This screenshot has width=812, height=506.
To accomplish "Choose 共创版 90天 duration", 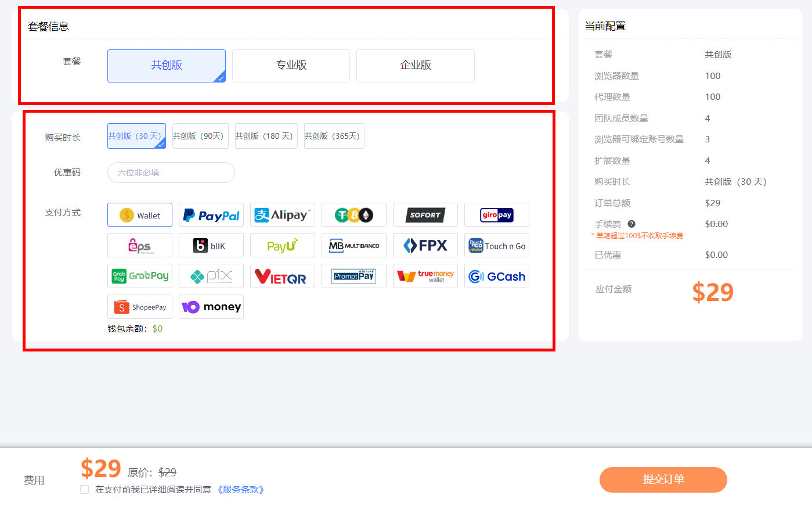I will 200,136.
